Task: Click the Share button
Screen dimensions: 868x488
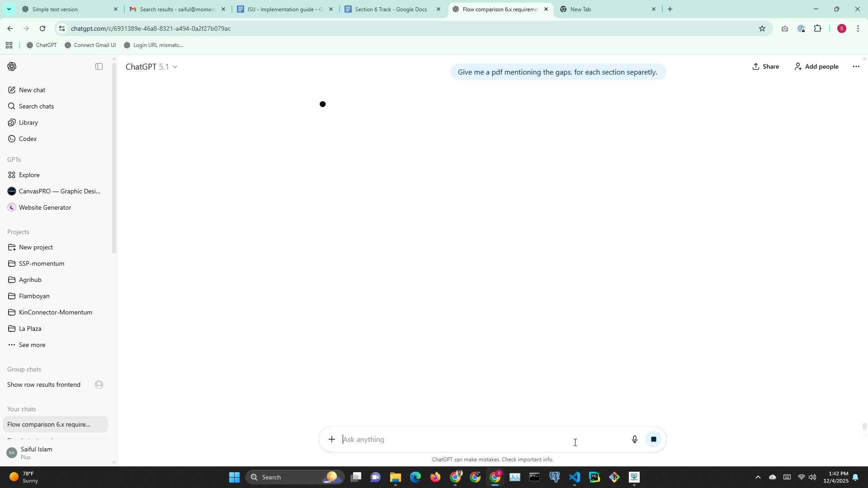Action: [765, 66]
